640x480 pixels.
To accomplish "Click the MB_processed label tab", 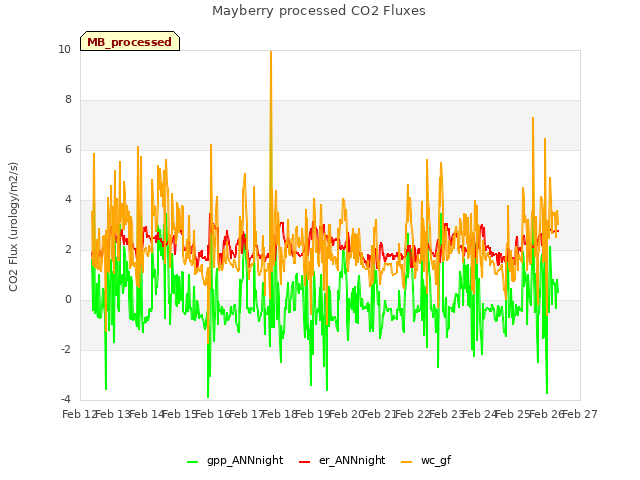I will pos(130,41).
